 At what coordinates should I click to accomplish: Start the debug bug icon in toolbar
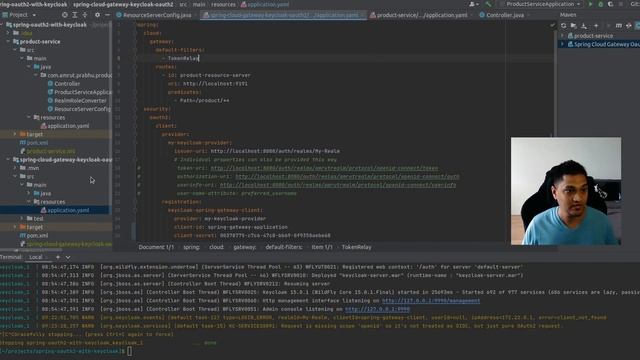coord(600,4)
